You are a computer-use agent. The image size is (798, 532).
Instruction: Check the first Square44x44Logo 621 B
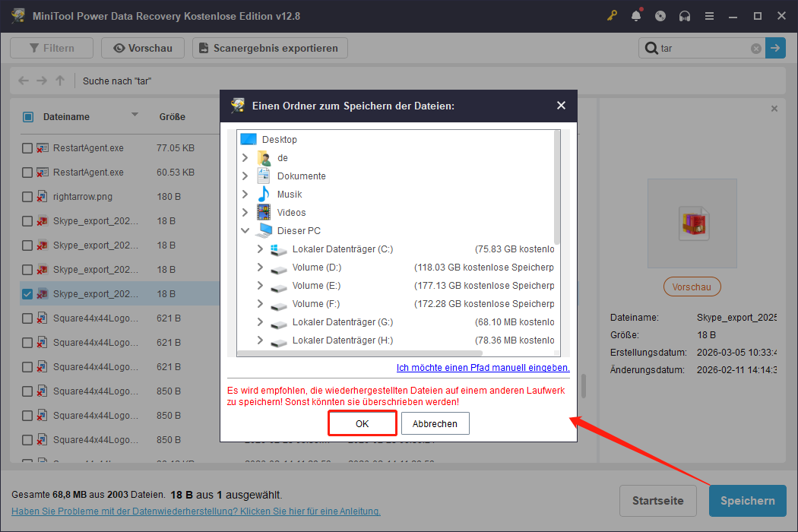click(27, 318)
